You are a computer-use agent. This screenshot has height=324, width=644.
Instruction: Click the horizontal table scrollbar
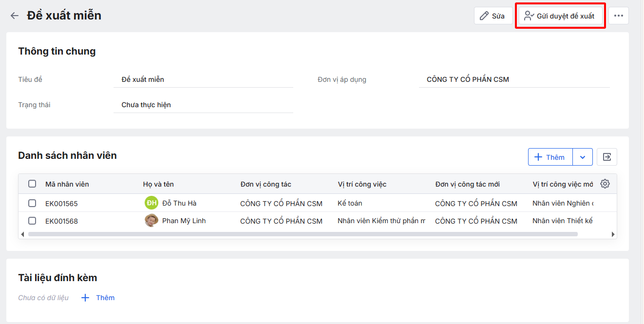coord(302,234)
